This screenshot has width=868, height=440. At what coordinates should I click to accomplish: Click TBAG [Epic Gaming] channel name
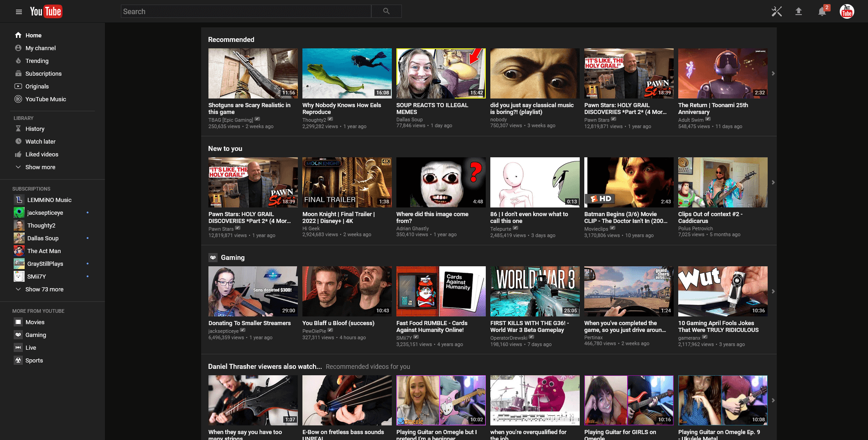[x=231, y=120]
